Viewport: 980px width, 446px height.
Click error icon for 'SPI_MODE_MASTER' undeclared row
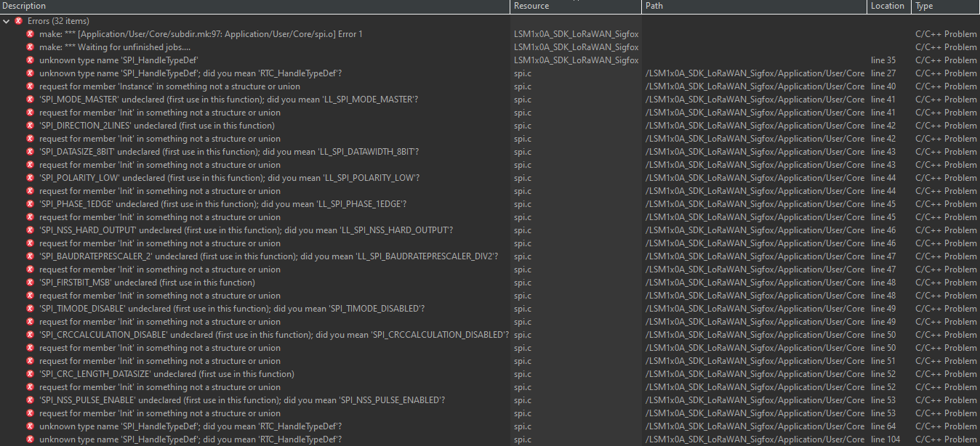(x=31, y=100)
